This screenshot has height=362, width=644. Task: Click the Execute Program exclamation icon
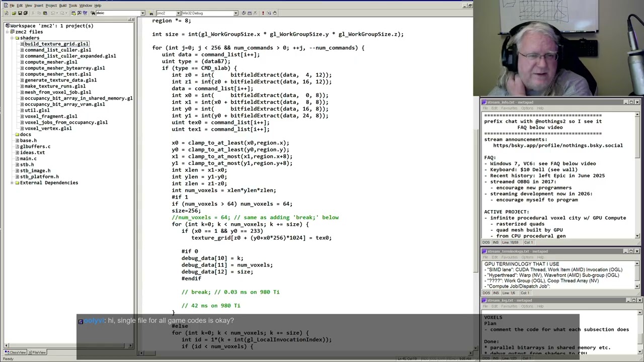coord(263,13)
